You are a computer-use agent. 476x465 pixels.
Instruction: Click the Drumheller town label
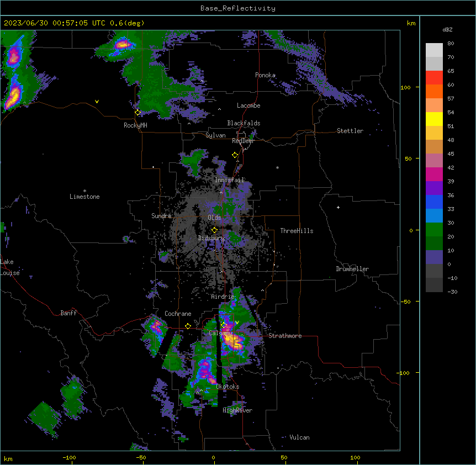click(352, 269)
